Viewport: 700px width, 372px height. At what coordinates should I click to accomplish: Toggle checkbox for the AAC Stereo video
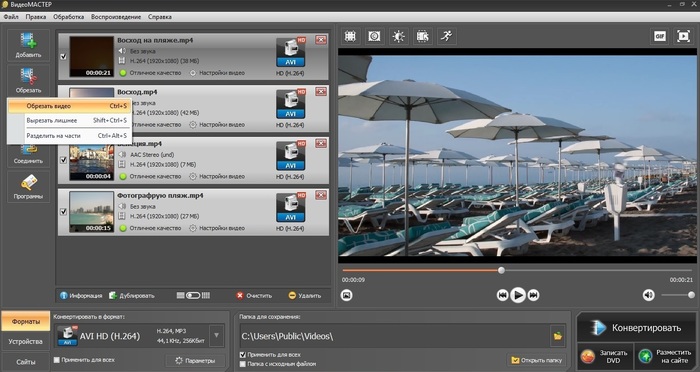click(63, 160)
